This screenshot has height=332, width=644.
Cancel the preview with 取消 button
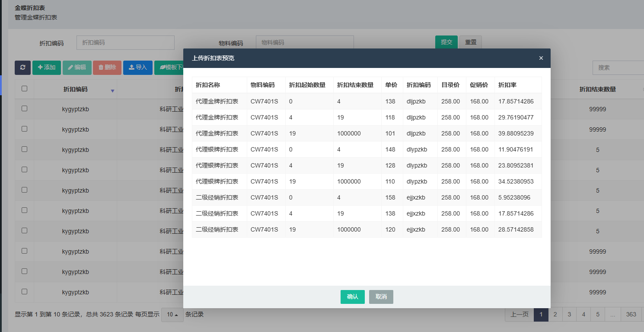[x=381, y=297]
